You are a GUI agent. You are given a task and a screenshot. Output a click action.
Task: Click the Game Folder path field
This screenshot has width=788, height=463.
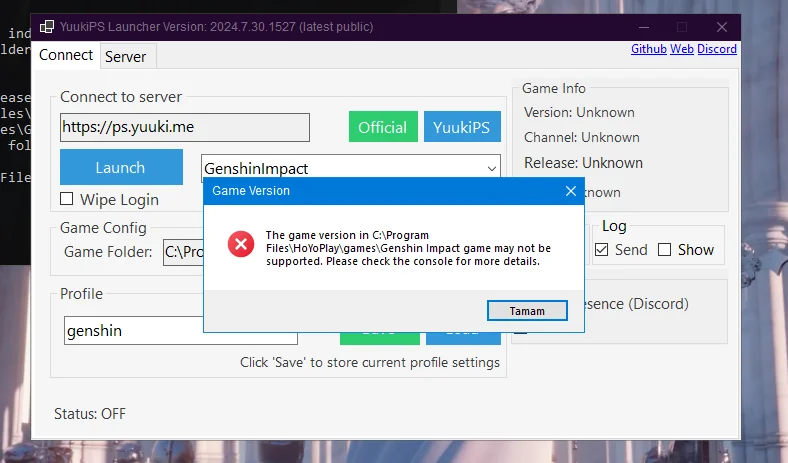(x=183, y=252)
